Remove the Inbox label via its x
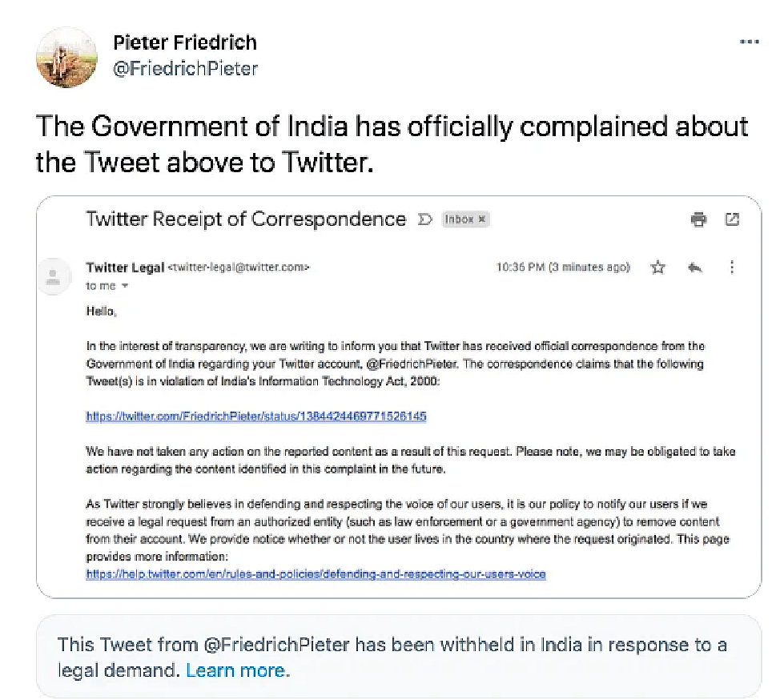780x700 pixels. 483,219
